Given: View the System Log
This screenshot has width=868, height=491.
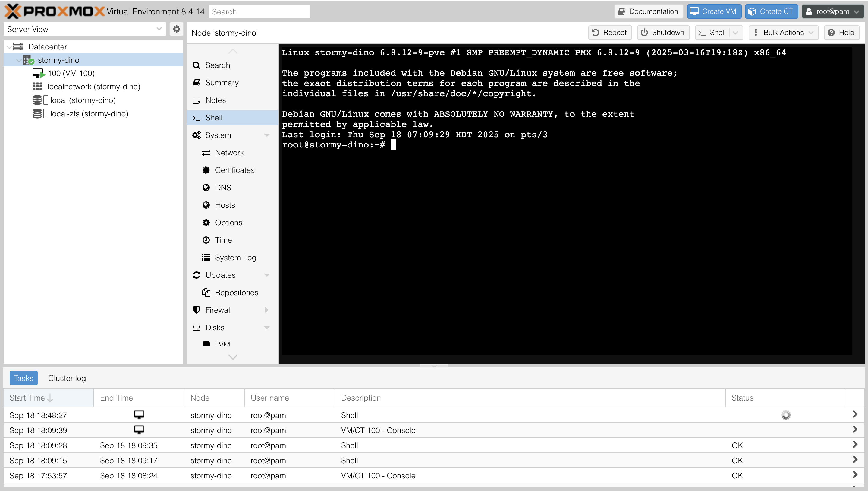Looking at the screenshot, I should point(235,257).
